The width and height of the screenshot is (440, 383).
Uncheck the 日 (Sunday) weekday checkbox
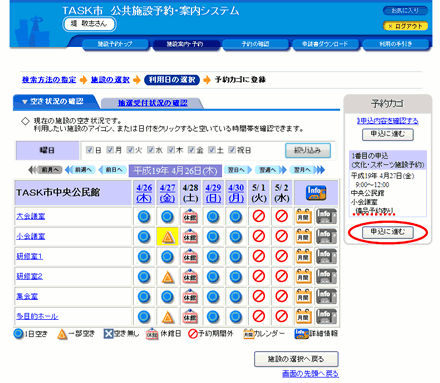click(x=89, y=150)
